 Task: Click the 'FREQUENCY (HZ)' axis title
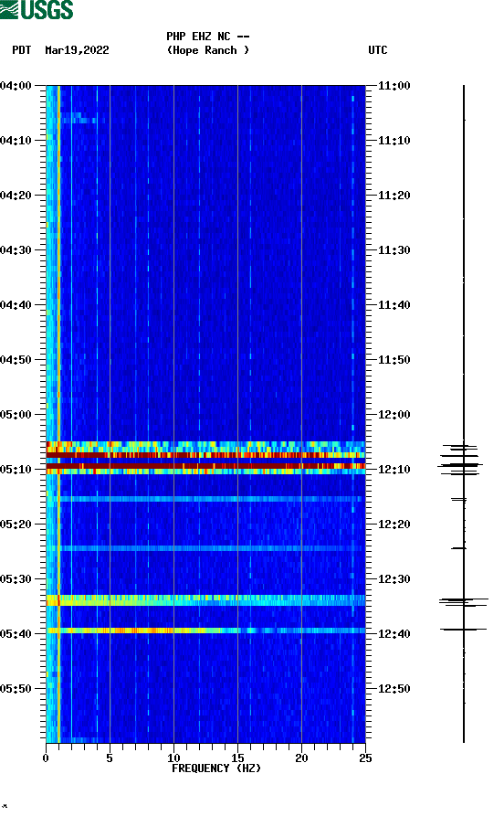coord(216,768)
